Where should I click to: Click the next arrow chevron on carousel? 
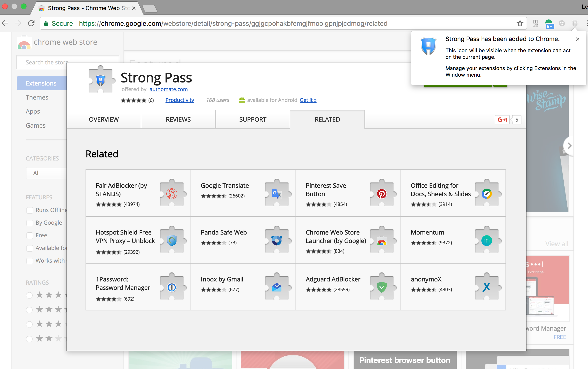pyautogui.click(x=569, y=146)
